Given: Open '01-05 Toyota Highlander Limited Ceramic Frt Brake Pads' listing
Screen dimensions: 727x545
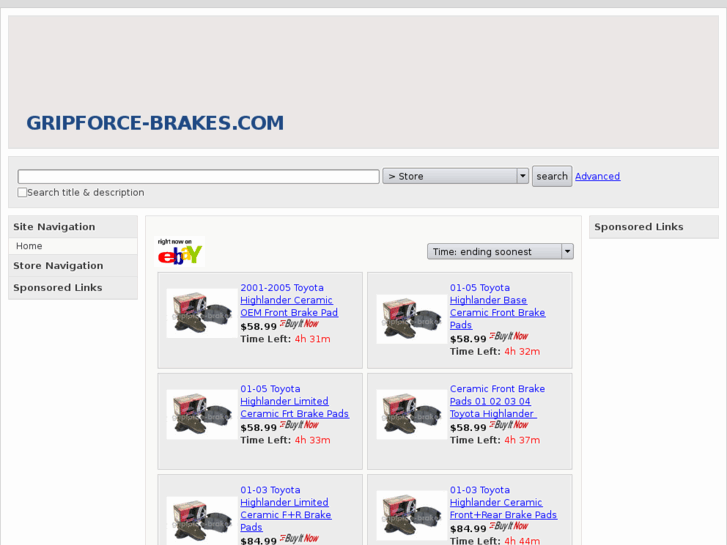Looking at the screenshot, I should (294, 401).
